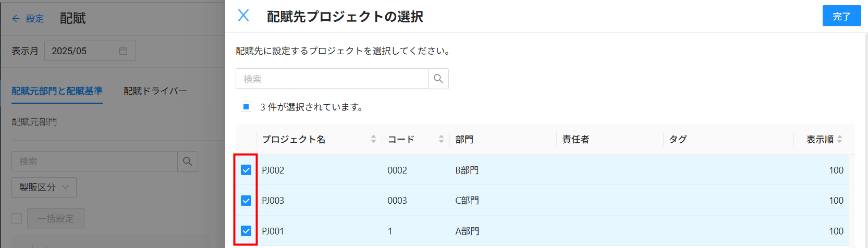Uncheck the PJ003 project checkbox
The height and width of the screenshot is (248, 868).
[x=246, y=201]
